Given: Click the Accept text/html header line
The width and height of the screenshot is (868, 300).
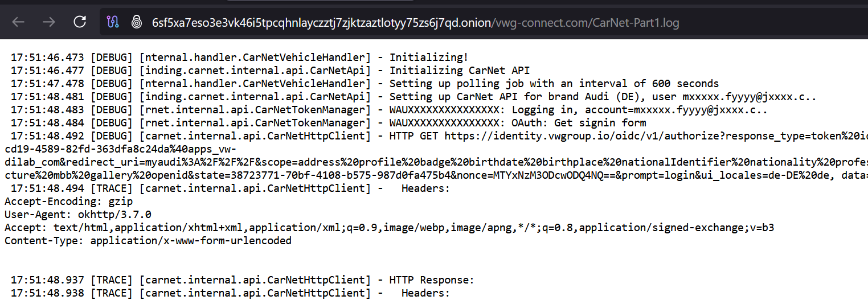Looking at the screenshot, I should click(x=389, y=227).
